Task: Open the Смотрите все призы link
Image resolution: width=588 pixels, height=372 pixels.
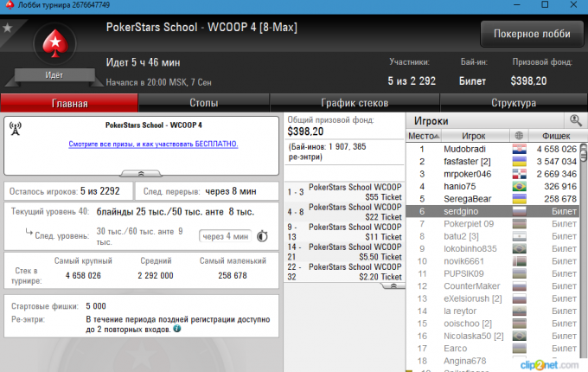Action: click(153, 144)
